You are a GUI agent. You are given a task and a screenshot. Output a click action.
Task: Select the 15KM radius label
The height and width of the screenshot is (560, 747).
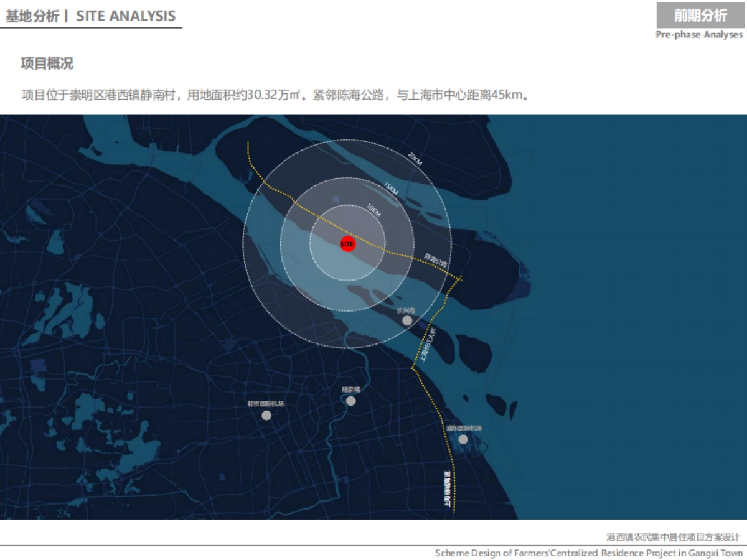(x=391, y=188)
